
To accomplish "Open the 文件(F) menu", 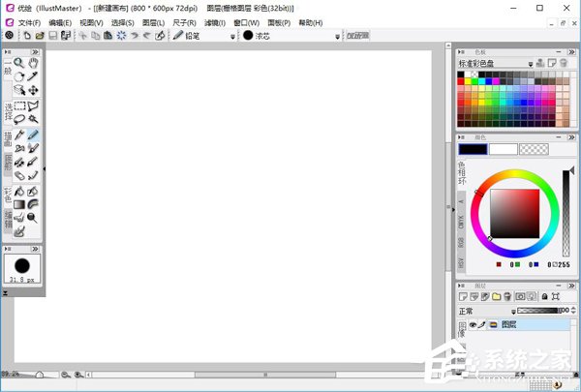I will click(29, 23).
